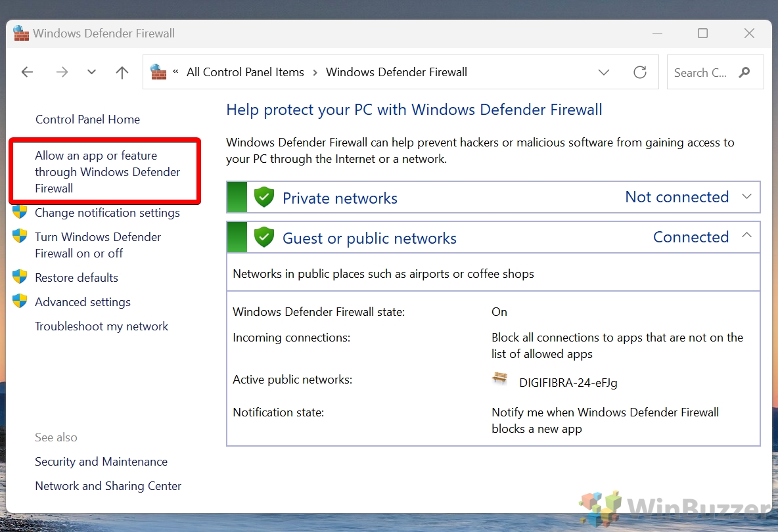The height and width of the screenshot is (532, 778).
Task: Click the breadcrumb separator arrow after All Control Panel Items
Action: (x=315, y=73)
